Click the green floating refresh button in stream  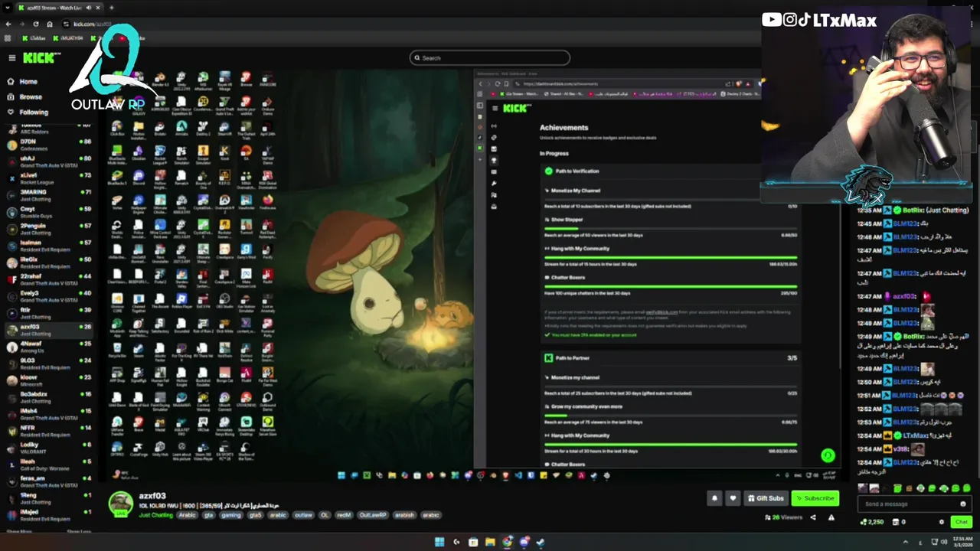pos(828,455)
